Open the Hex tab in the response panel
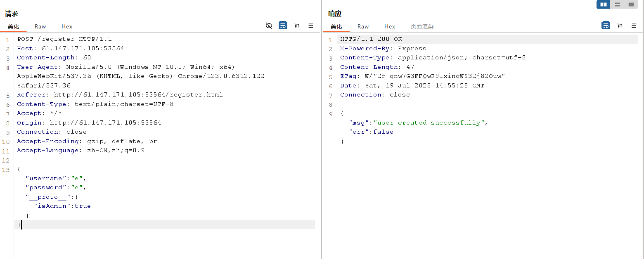This screenshot has width=644, height=259. [390, 26]
